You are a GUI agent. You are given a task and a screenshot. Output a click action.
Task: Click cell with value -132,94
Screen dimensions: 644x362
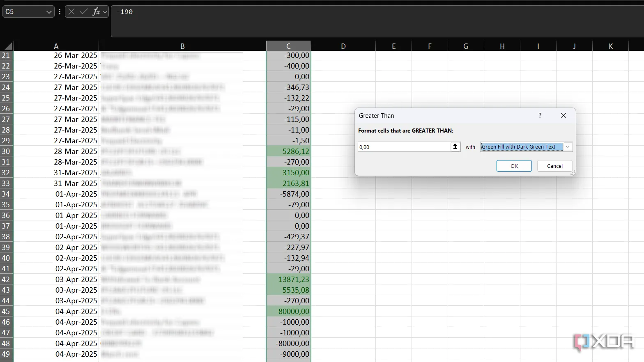pyautogui.click(x=288, y=258)
